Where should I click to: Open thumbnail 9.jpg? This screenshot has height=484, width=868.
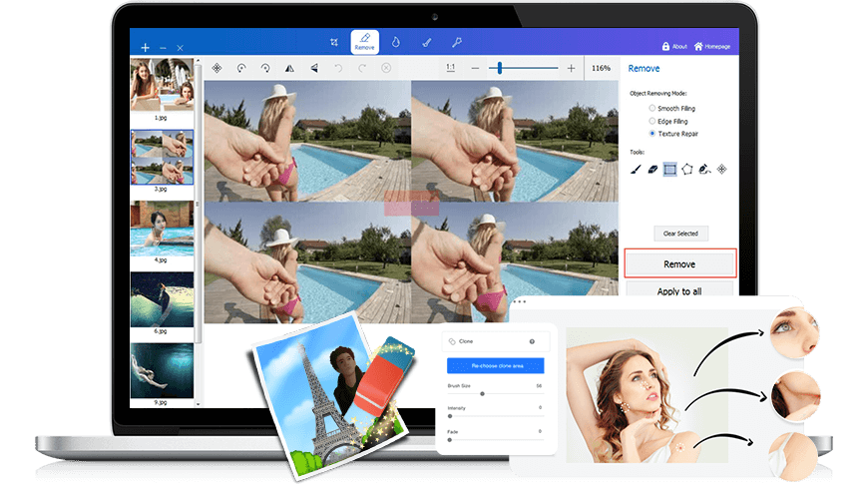pyautogui.click(x=163, y=370)
